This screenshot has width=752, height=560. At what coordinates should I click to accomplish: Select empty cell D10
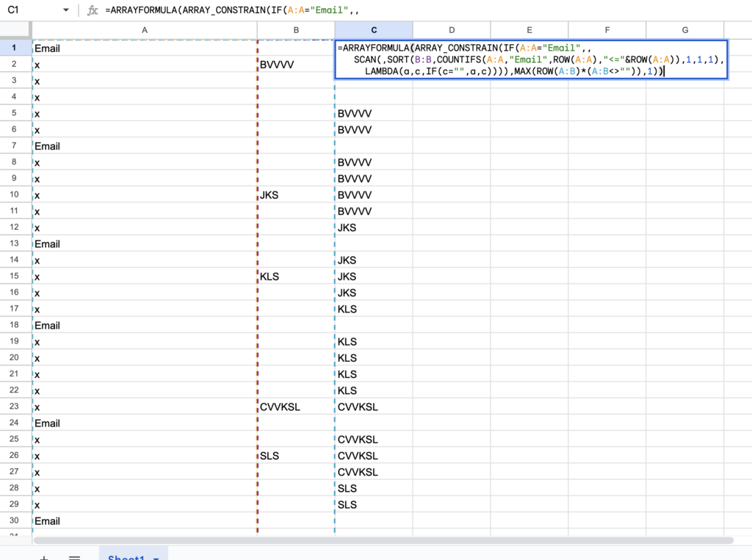(452, 194)
